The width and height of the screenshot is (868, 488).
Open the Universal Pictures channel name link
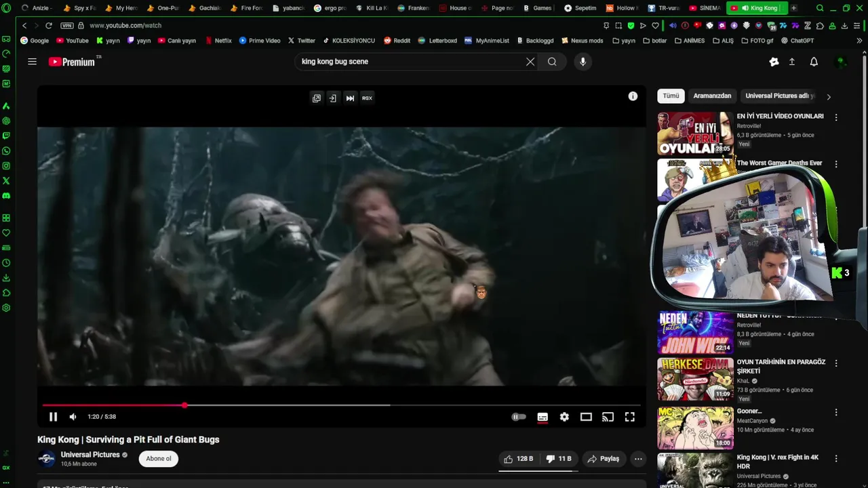pyautogui.click(x=90, y=455)
